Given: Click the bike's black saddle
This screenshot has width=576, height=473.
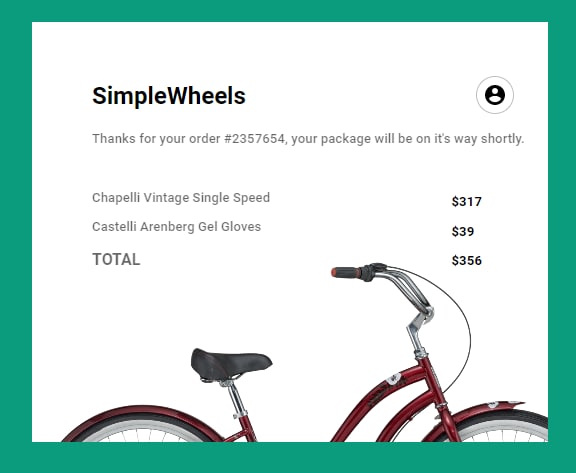Looking at the screenshot, I should tap(230, 362).
